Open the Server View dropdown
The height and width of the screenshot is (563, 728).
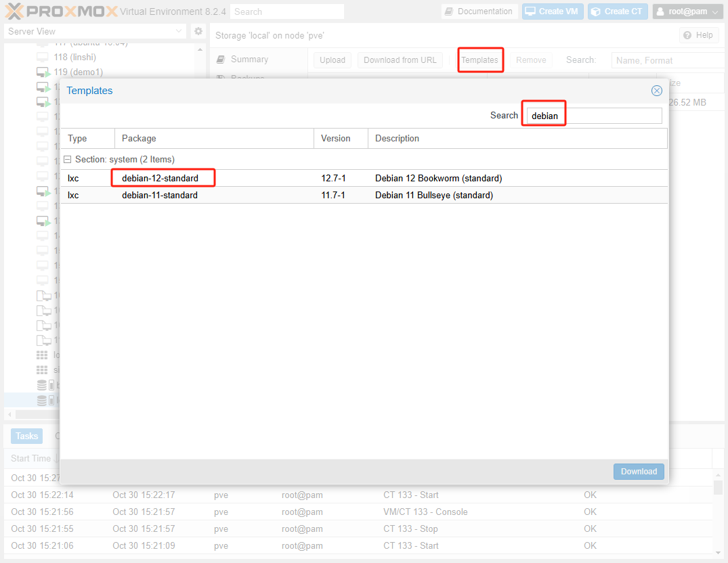[95, 31]
